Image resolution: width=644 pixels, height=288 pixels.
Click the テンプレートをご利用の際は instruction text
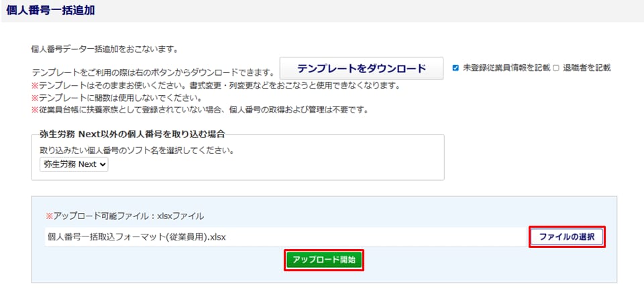tap(153, 72)
